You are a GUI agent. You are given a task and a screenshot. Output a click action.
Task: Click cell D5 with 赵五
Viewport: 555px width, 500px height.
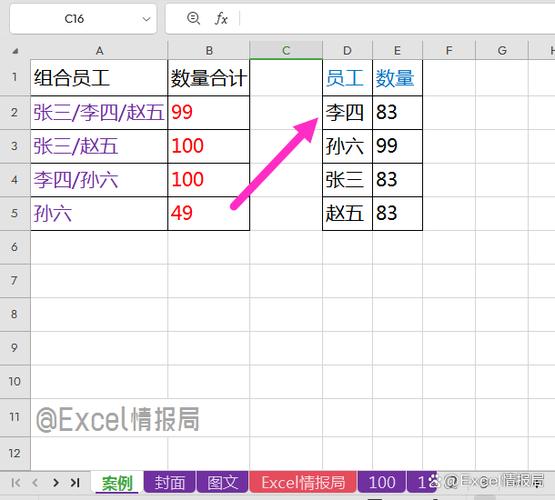(347, 213)
